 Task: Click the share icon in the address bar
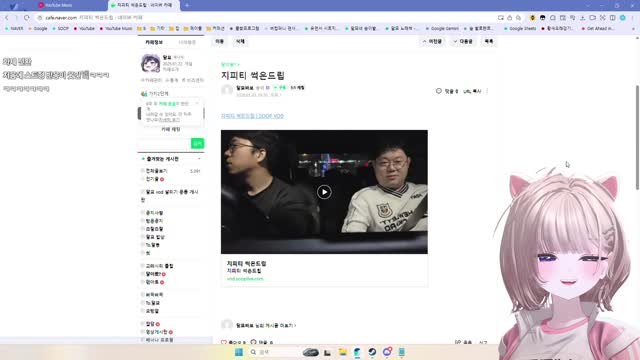coord(509,18)
